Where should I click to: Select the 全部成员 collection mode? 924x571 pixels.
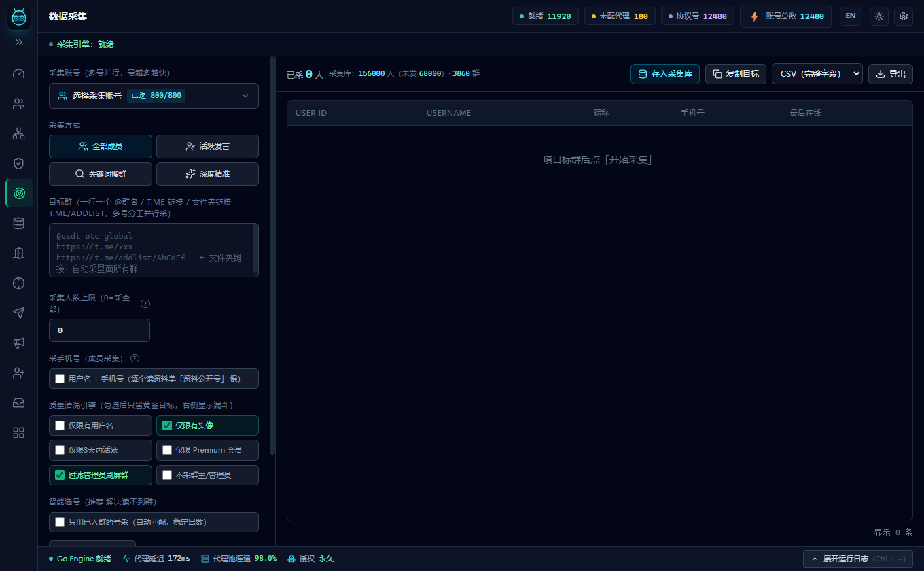101,146
